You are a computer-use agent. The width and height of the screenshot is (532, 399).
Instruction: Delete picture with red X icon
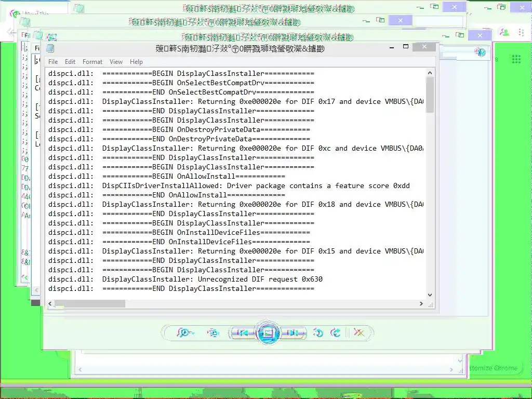358,332
